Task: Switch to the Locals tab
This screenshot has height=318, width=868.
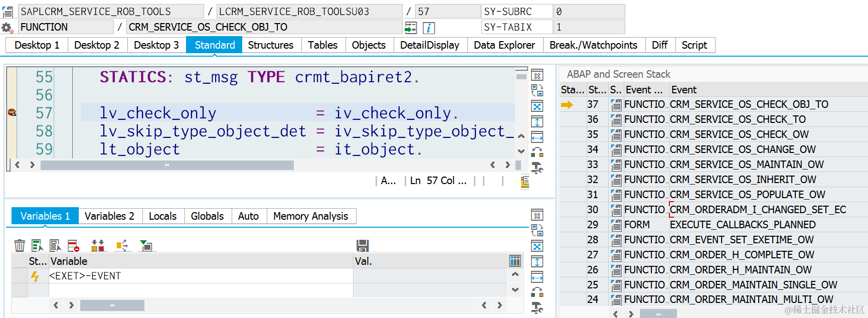Action: point(163,216)
